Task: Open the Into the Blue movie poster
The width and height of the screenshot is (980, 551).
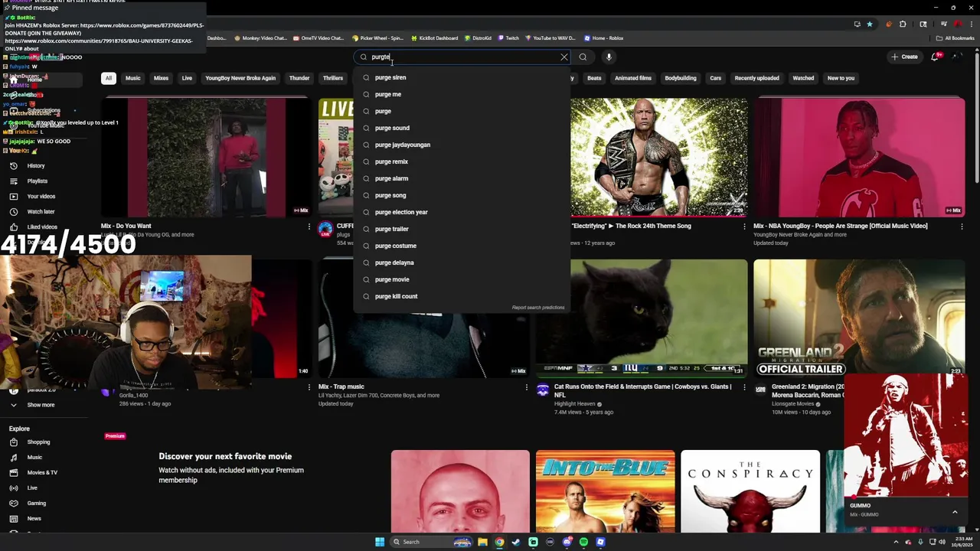Action: point(605,491)
